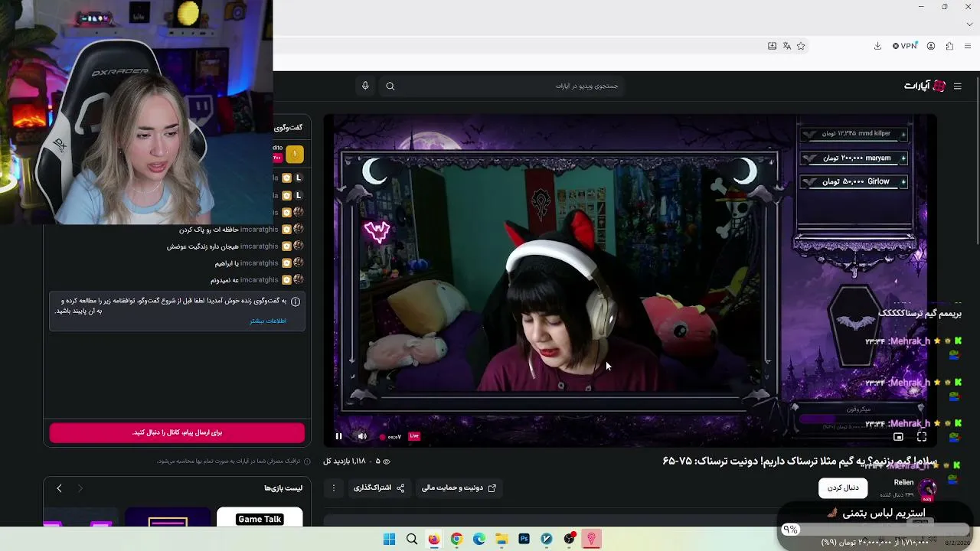Click the magnifier search icon on Aparat

pos(390,86)
